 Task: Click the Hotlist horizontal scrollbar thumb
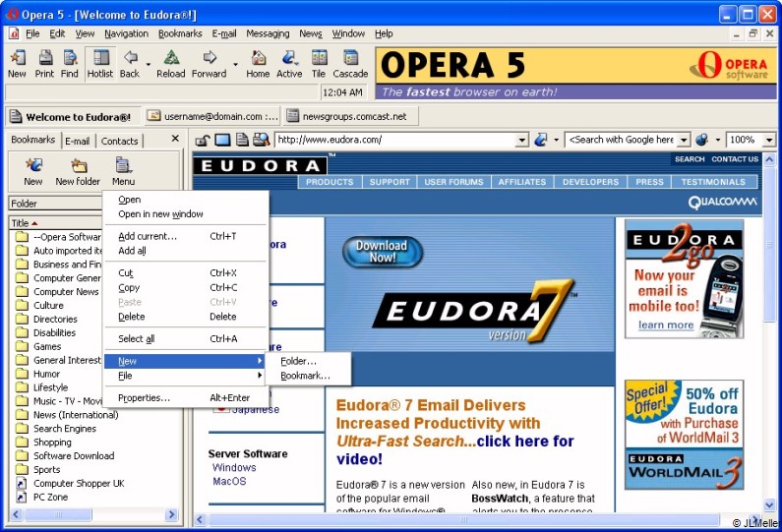tap(58, 514)
